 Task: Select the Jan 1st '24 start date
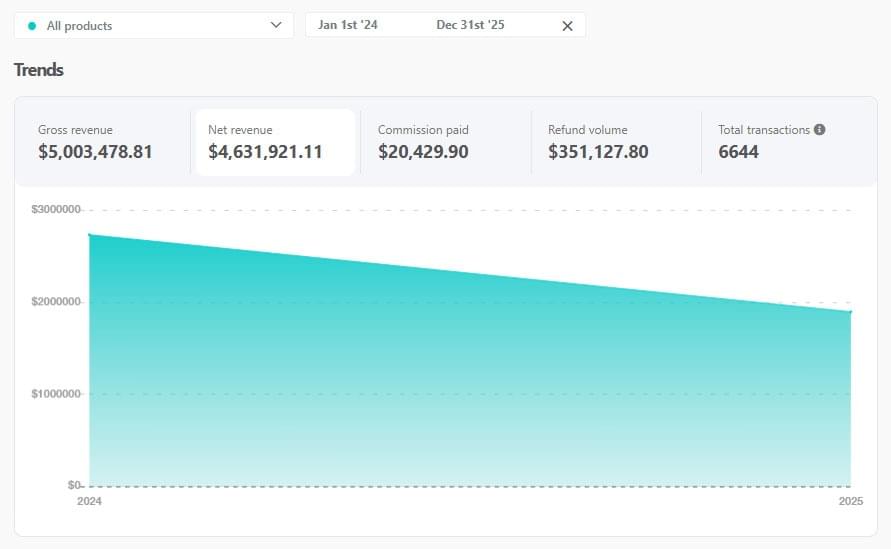pos(348,25)
